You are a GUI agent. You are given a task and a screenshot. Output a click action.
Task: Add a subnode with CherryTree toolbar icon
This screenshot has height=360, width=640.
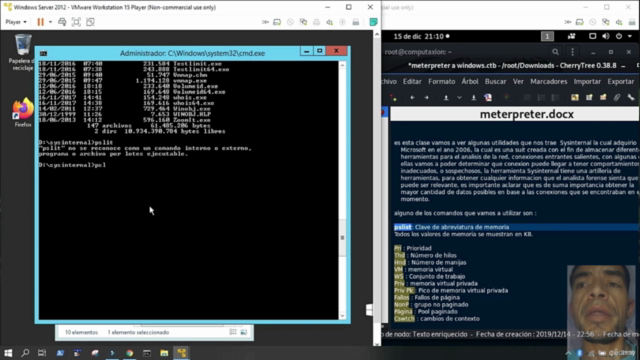(x=393, y=98)
